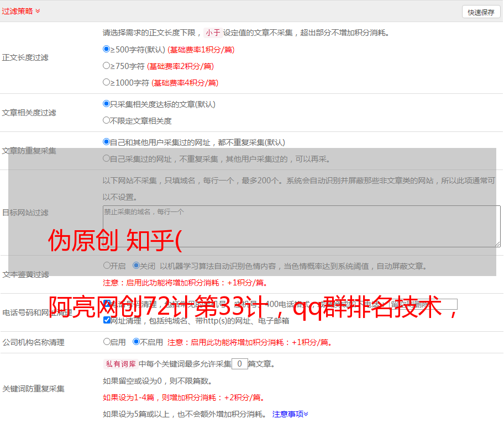Image resolution: width=504 pixels, height=424 pixels.
Task: Click the highlighted 小于 tag
Action: pos(213,33)
